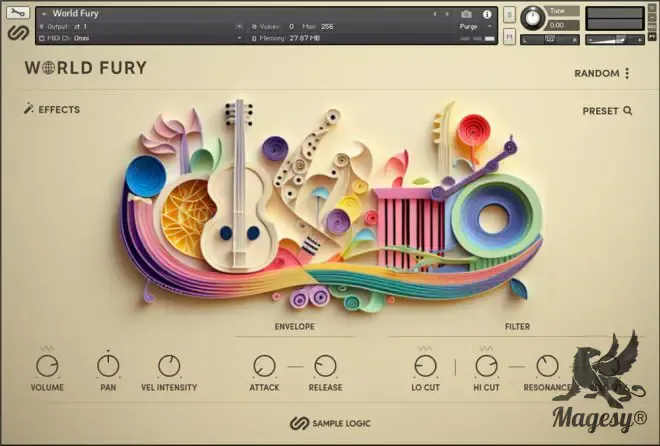Click the VEL INTENSITY knob

pyautogui.click(x=169, y=366)
